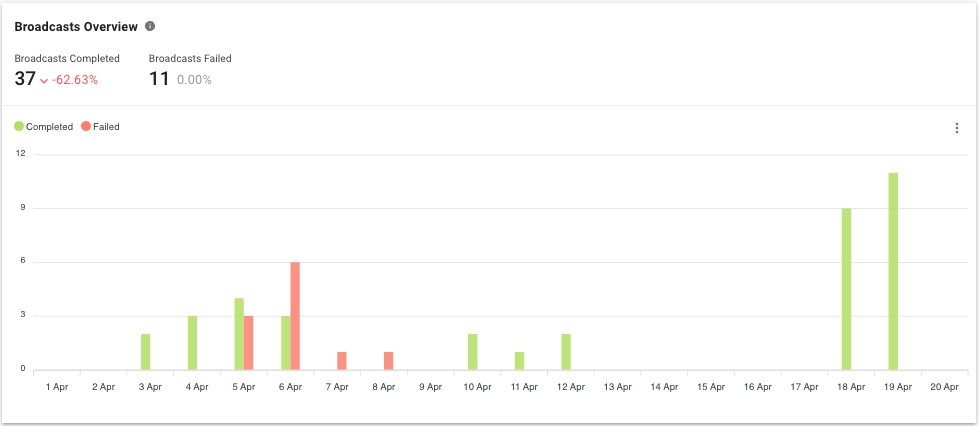Click the info icon beside Broadcasts Overview
Image resolution: width=979 pixels, height=426 pixels.
pos(150,26)
